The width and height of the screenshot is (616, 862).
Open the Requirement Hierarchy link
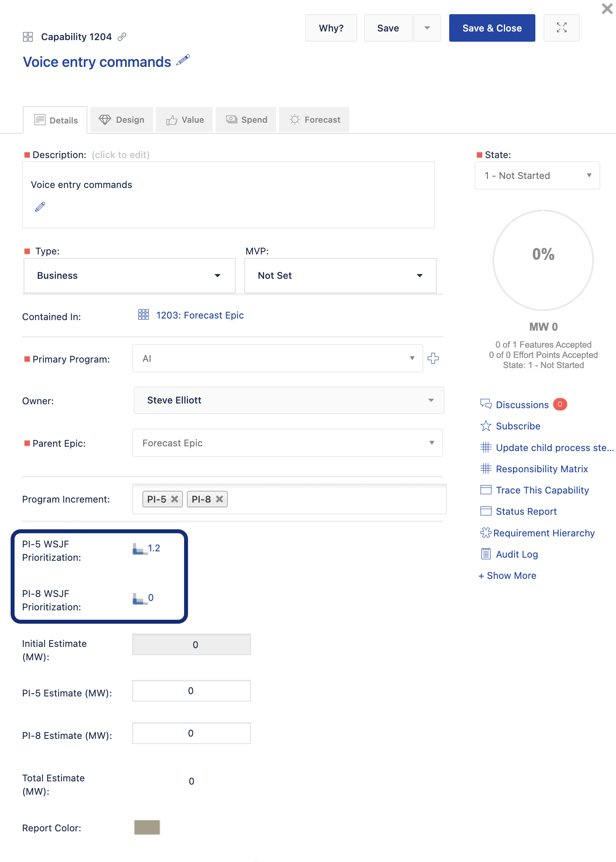544,533
